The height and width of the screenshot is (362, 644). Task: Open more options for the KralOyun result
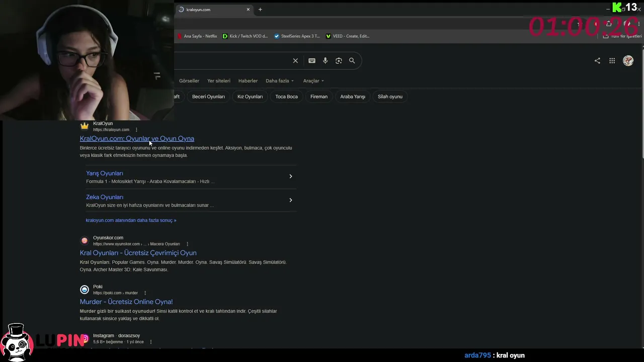click(136, 130)
